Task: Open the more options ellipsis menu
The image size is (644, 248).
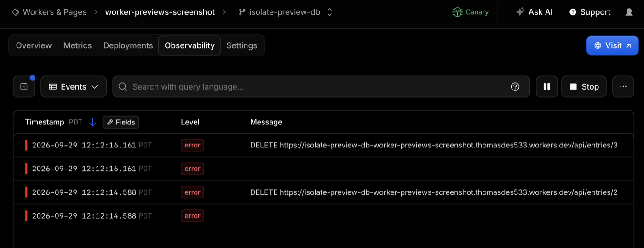Action: tap(623, 87)
